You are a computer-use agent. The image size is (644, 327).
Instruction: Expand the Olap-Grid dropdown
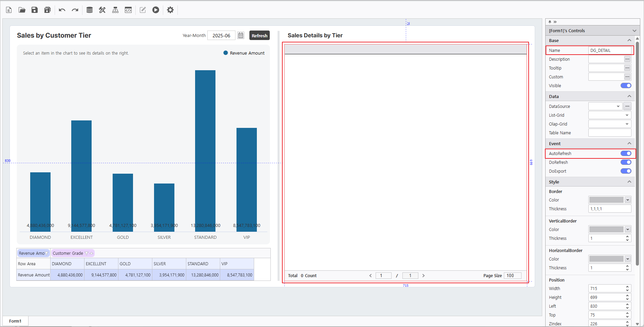coord(609,124)
